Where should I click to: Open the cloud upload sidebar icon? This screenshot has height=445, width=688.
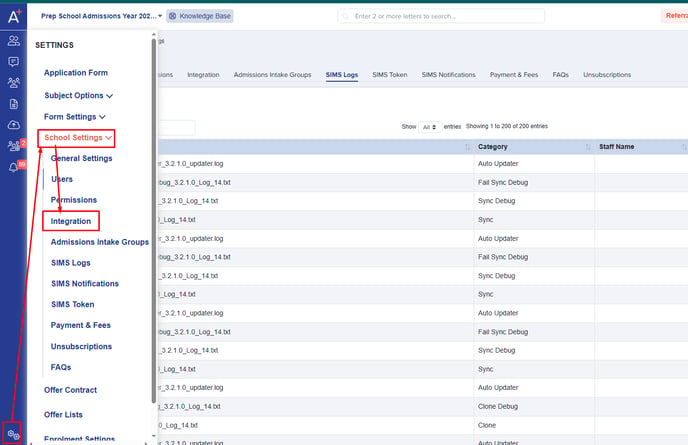pos(14,125)
